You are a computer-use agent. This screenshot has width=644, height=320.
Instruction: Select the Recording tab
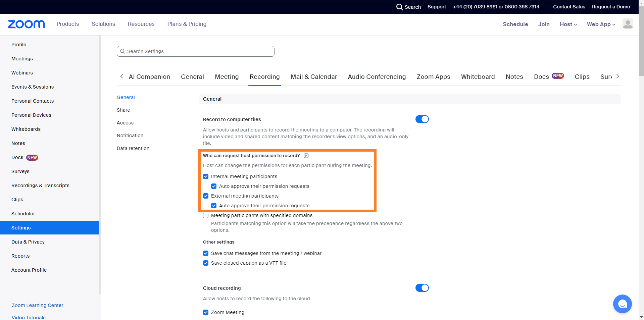264,77
